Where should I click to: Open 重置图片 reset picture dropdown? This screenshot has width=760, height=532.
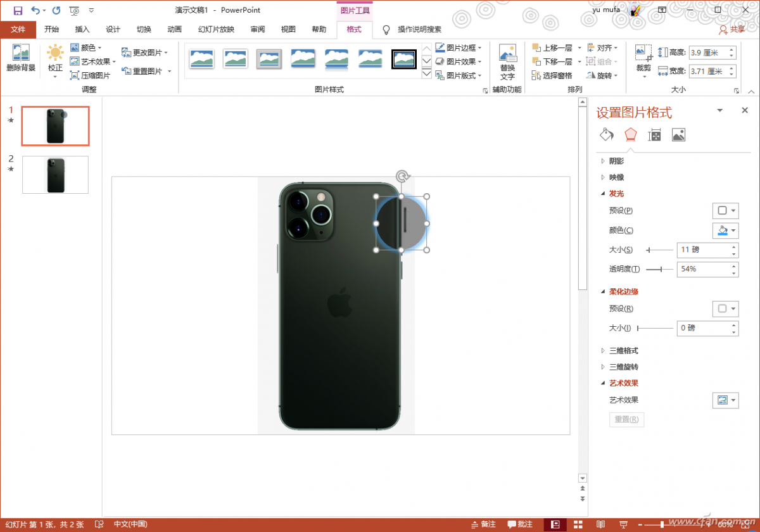(146, 71)
